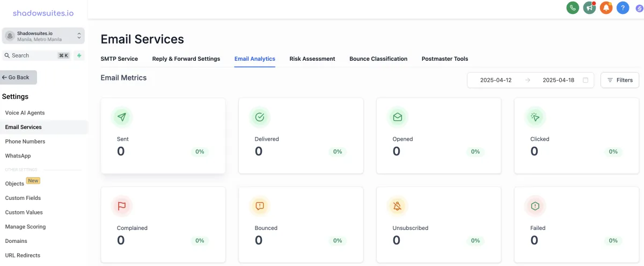Open Reply & Forward Settings tab
The width and height of the screenshot is (644, 266).
tap(186, 59)
